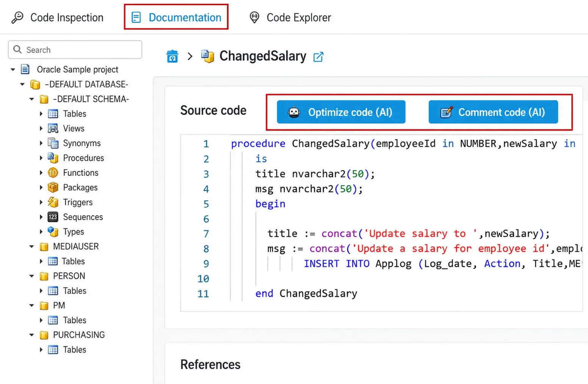
Task: Select the Procedures tree item label
Action: coord(83,158)
